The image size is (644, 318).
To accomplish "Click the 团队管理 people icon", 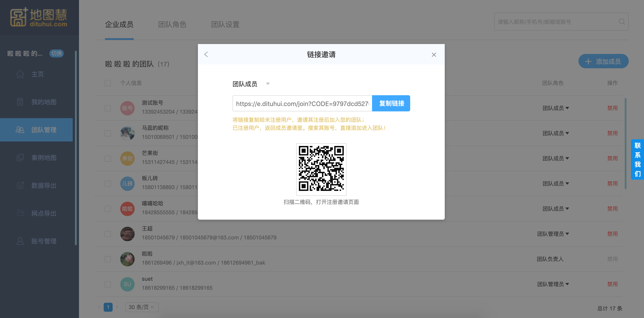I will pyautogui.click(x=20, y=130).
